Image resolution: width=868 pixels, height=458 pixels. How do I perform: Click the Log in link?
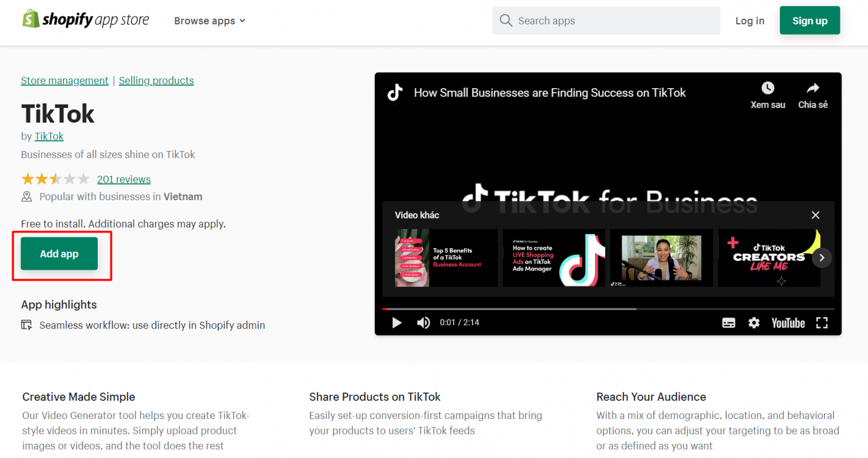(749, 21)
